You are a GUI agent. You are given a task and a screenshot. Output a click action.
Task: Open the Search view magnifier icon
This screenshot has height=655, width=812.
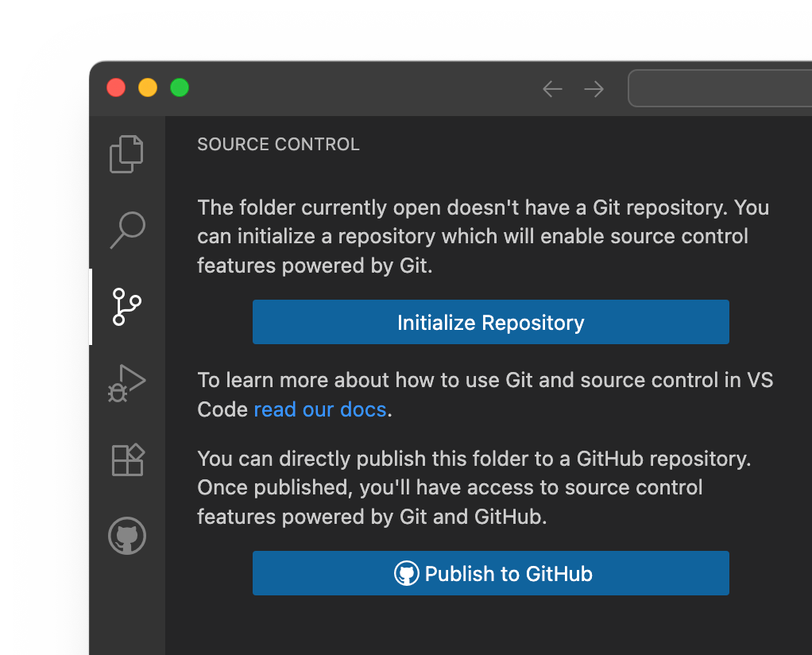coord(126,231)
